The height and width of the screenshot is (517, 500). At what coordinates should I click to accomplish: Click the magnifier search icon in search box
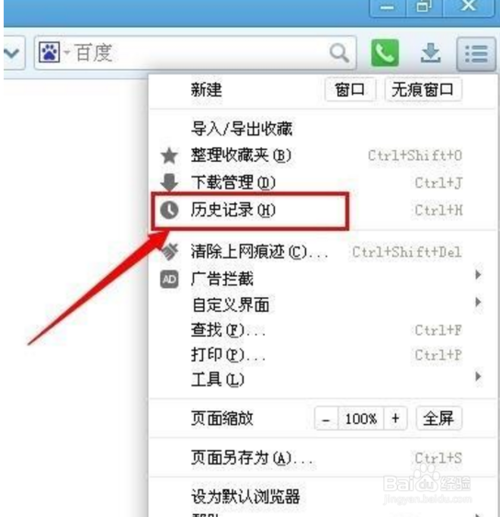(x=339, y=53)
